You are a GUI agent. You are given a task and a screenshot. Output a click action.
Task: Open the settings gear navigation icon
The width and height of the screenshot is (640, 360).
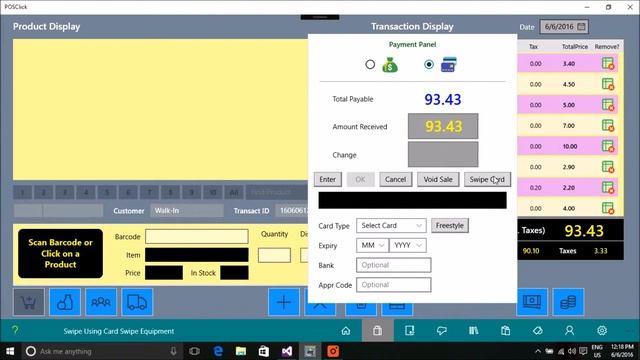click(x=602, y=331)
